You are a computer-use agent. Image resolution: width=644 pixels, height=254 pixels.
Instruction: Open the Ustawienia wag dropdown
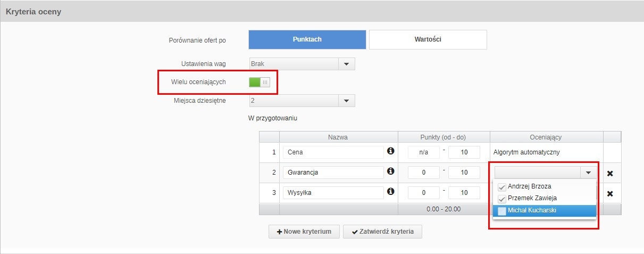pyautogui.click(x=346, y=64)
